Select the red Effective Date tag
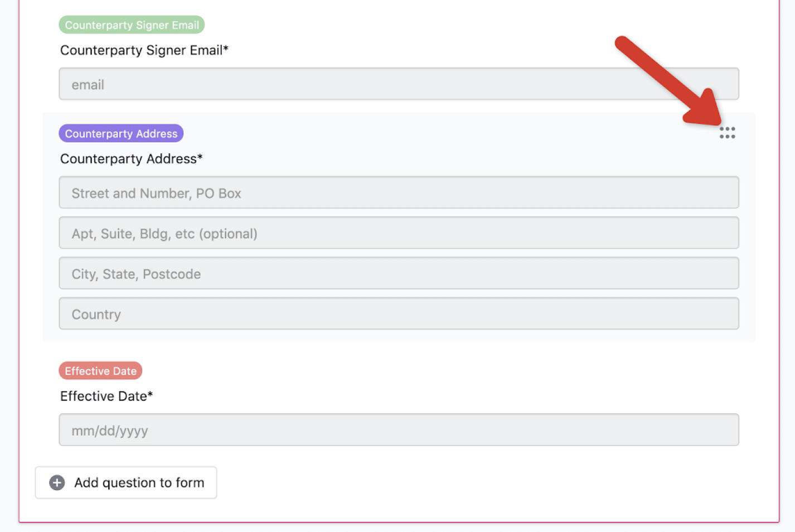The width and height of the screenshot is (795, 532). click(100, 371)
